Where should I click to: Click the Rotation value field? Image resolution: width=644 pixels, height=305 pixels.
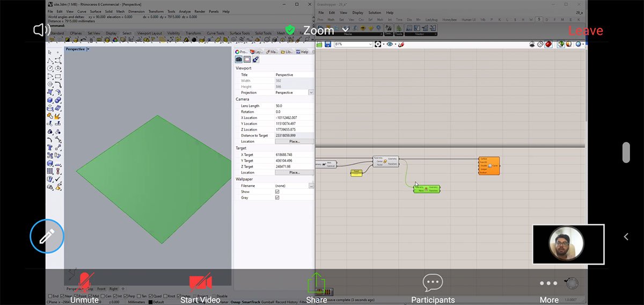(x=294, y=112)
